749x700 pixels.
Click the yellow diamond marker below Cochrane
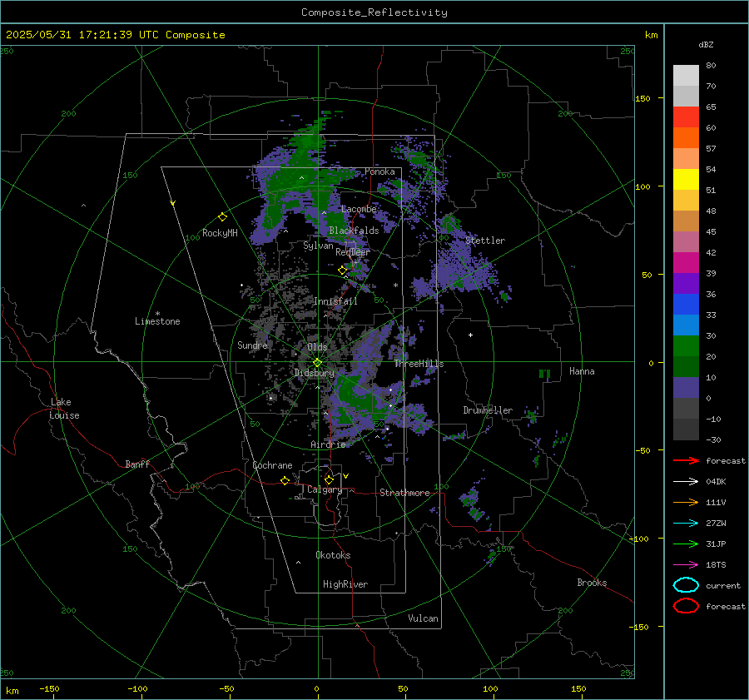285,481
